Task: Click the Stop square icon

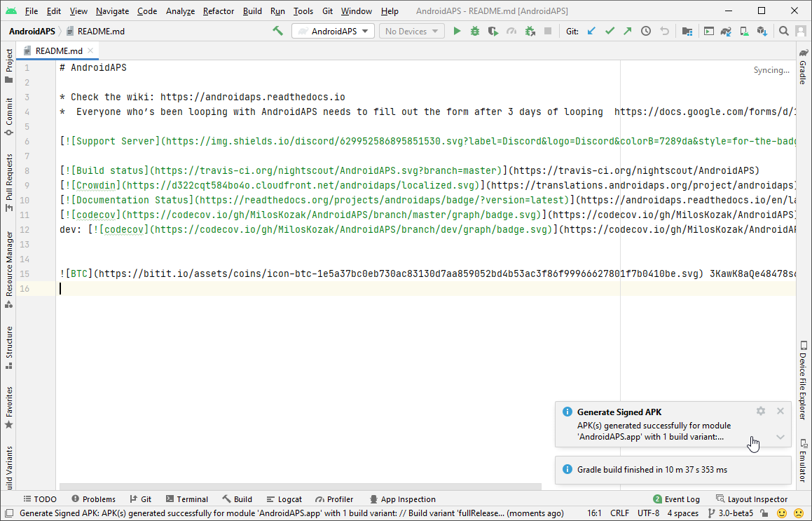Action: point(547,31)
